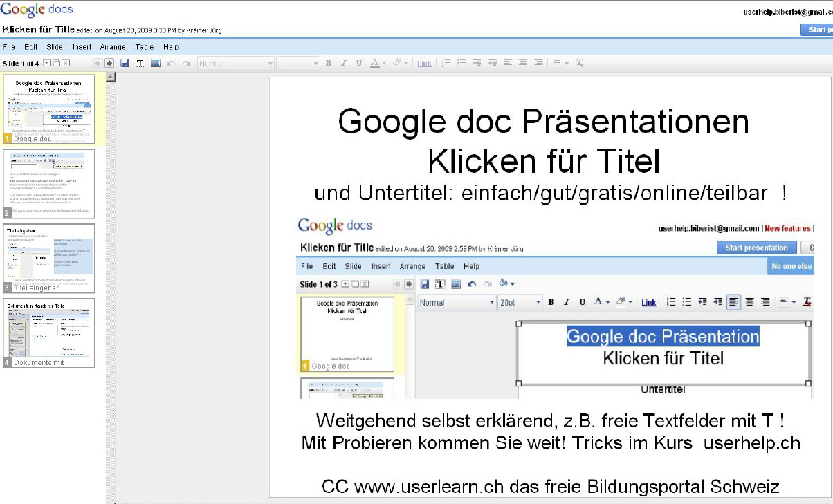
Task: Click heading Google doc Präsentationen on slide
Action: [543, 122]
